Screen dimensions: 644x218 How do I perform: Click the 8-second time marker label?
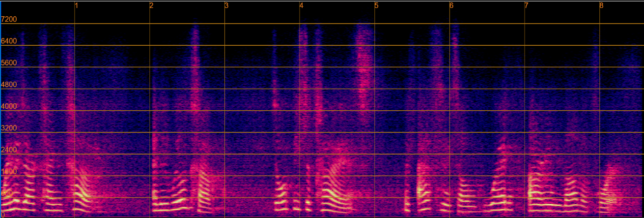click(x=601, y=6)
